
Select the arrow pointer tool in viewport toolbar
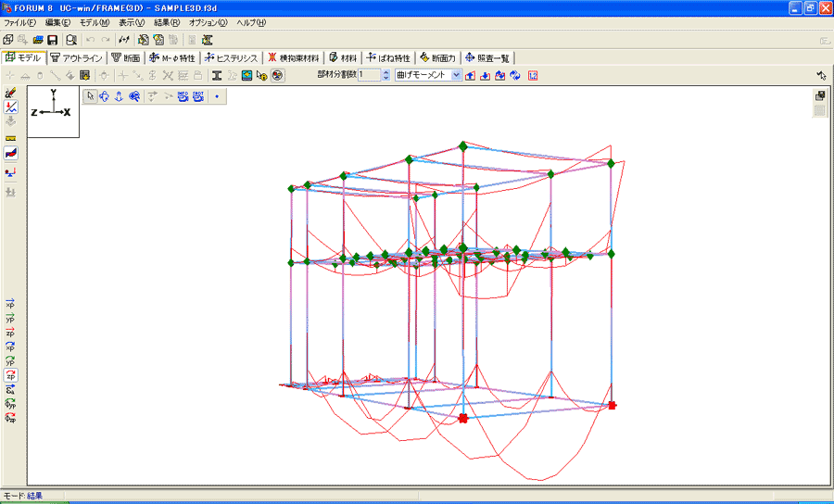(91, 96)
